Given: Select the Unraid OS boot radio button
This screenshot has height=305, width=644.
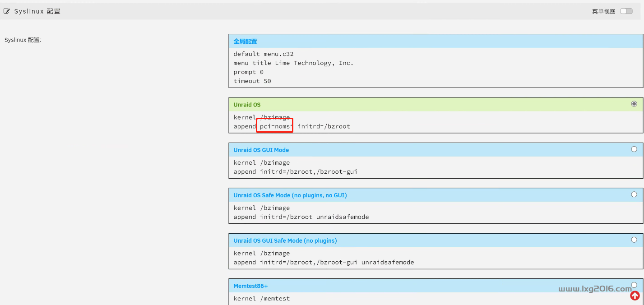Looking at the screenshot, I should (x=634, y=104).
